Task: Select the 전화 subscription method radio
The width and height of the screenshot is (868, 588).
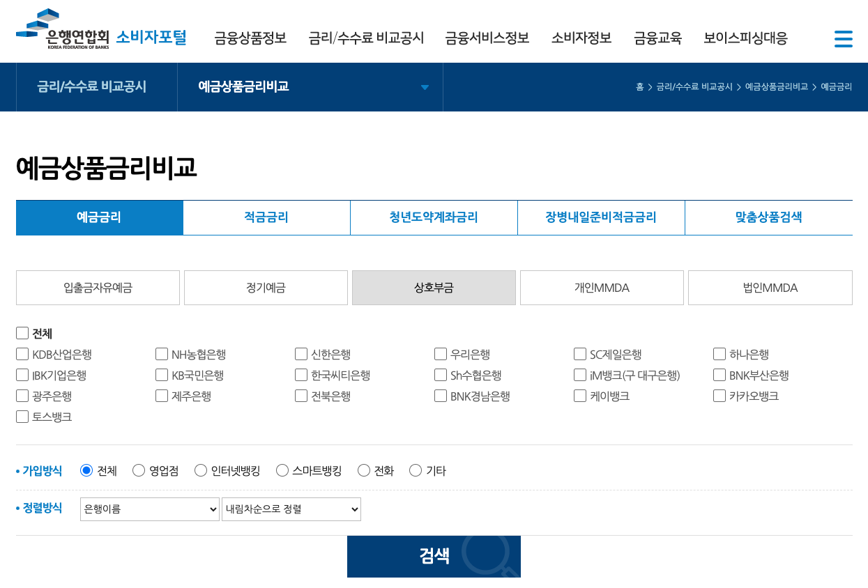Action: [x=363, y=470]
